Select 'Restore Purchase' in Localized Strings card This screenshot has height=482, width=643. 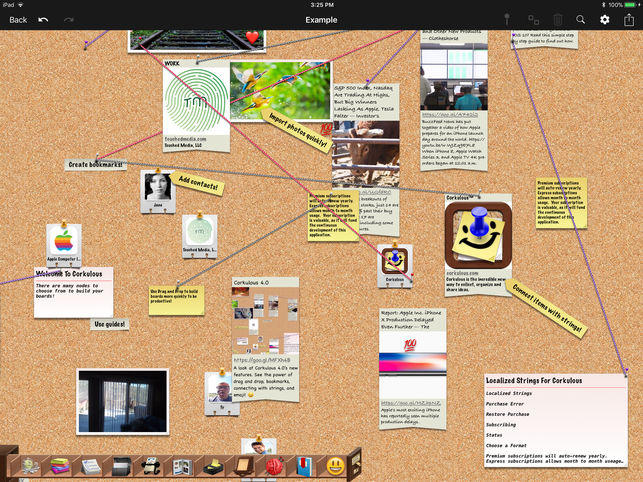(x=508, y=414)
